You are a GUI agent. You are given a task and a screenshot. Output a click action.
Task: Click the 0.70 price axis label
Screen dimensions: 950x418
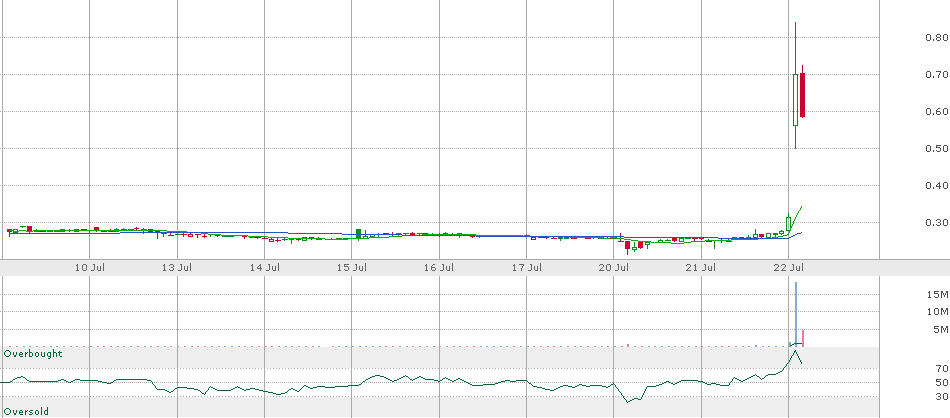(937, 75)
